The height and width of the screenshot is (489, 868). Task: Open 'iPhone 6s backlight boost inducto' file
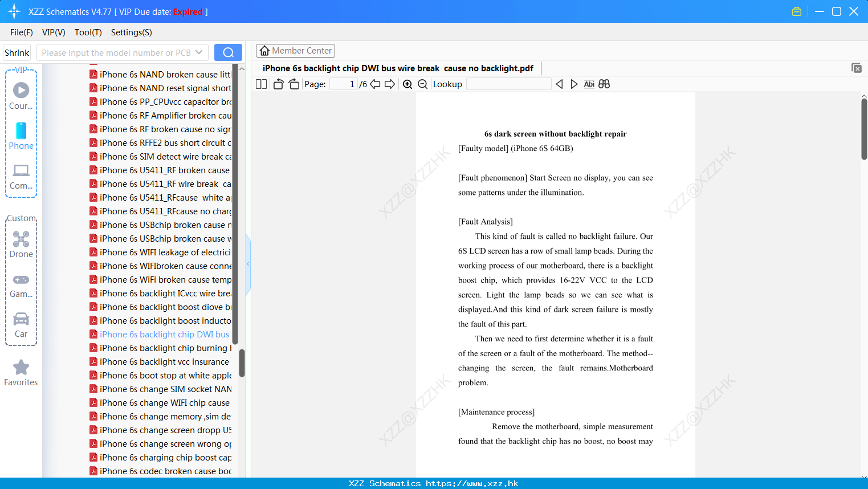click(x=161, y=321)
